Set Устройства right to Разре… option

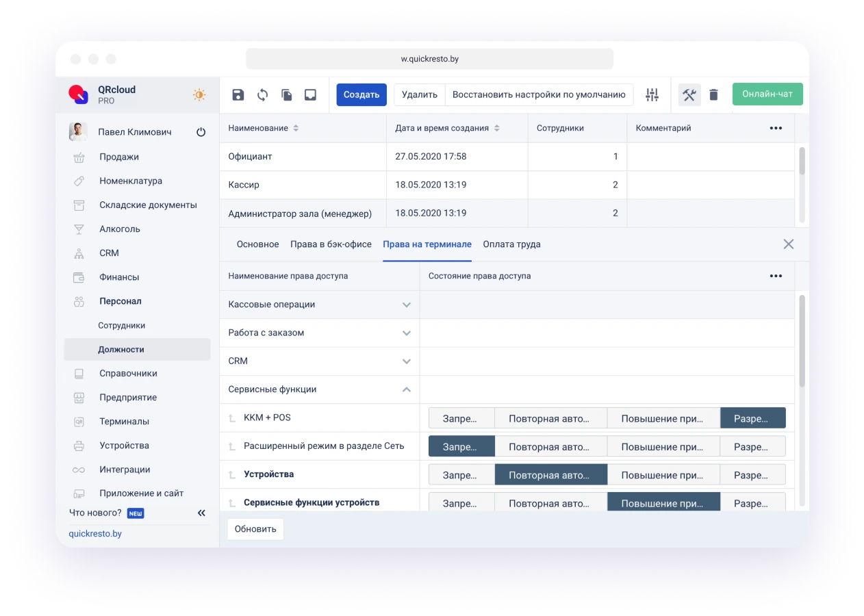752,475
